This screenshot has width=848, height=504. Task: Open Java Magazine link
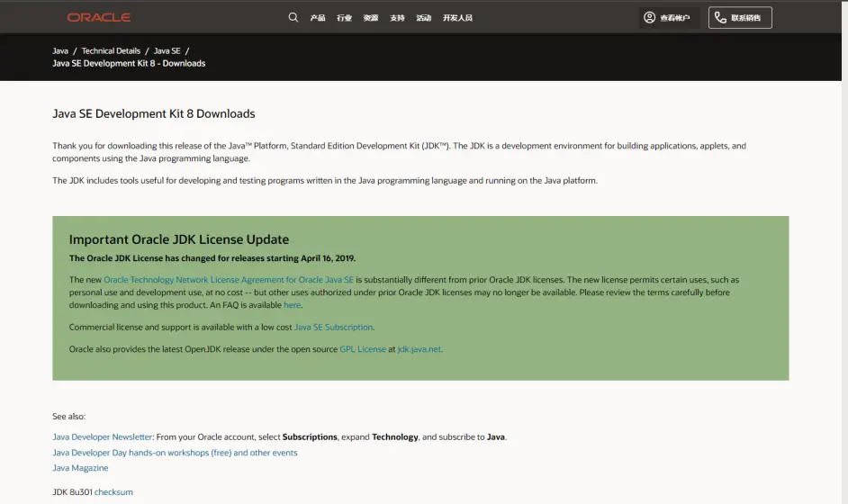click(x=80, y=468)
